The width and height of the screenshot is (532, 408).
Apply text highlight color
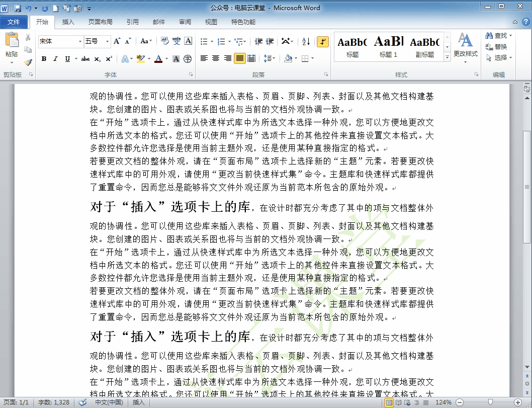click(140, 59)
